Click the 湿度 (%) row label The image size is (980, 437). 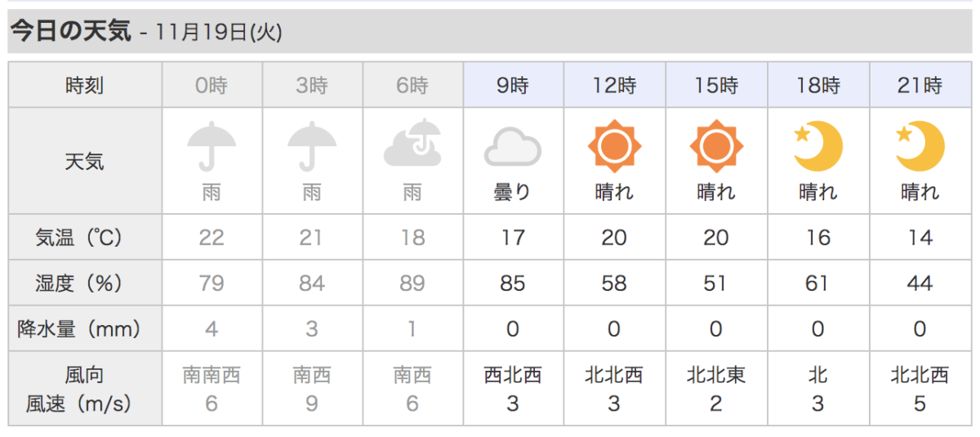tap(85, 283)
